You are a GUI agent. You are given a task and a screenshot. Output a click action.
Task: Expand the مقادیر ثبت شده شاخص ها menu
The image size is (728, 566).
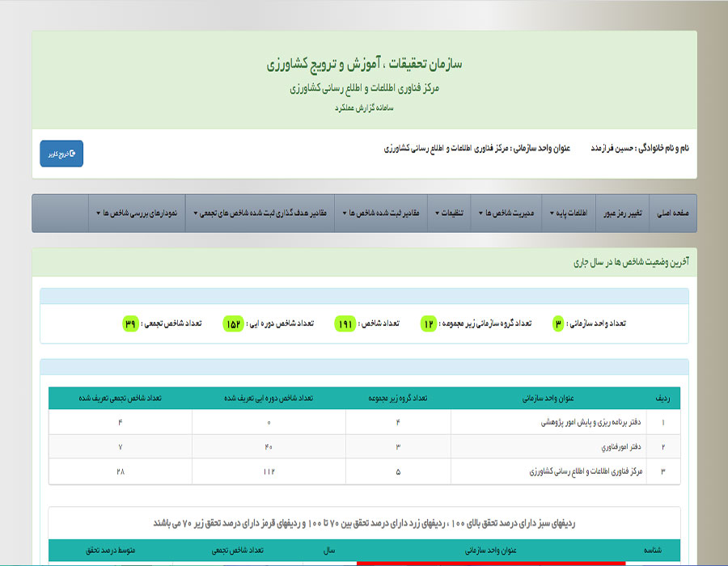pos(381,213)
